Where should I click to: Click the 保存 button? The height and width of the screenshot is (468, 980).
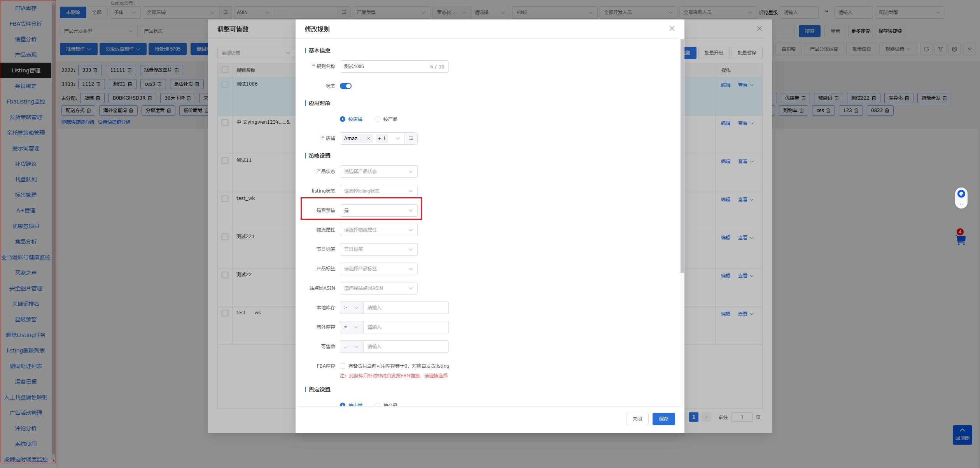tap(663, 419)
